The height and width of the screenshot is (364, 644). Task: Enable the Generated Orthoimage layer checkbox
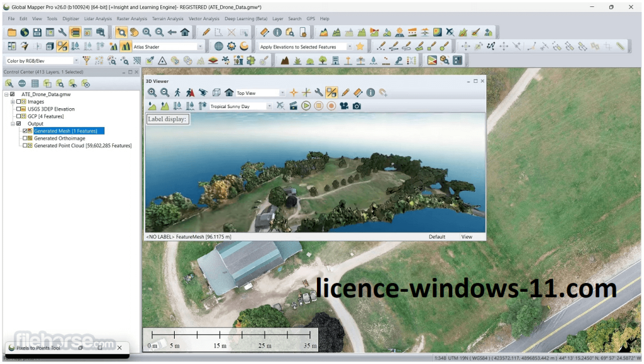pyautogui.click(x=25, y=138)
